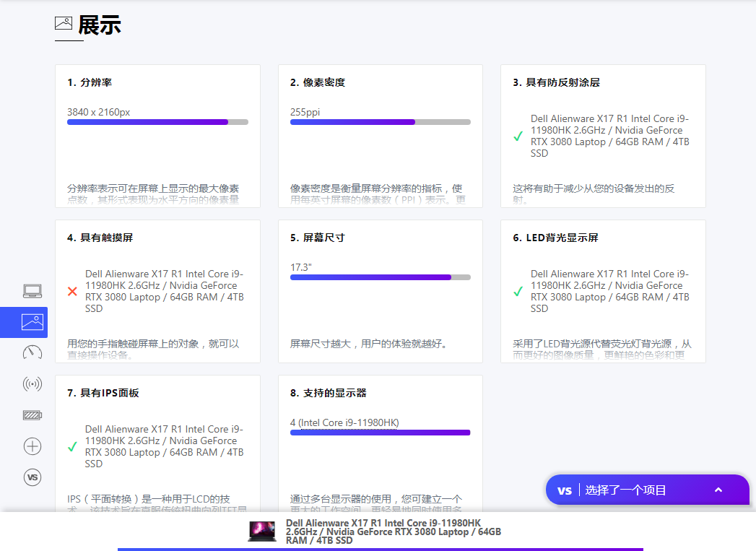The height and width of the screenshot is (551, 756).
Task: Open the 1. 分辨率 card title
Action: [x=90, y=82]
